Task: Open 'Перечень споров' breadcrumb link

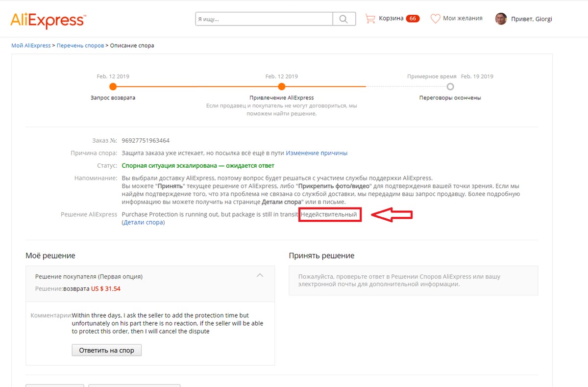Action: (80, 46)
